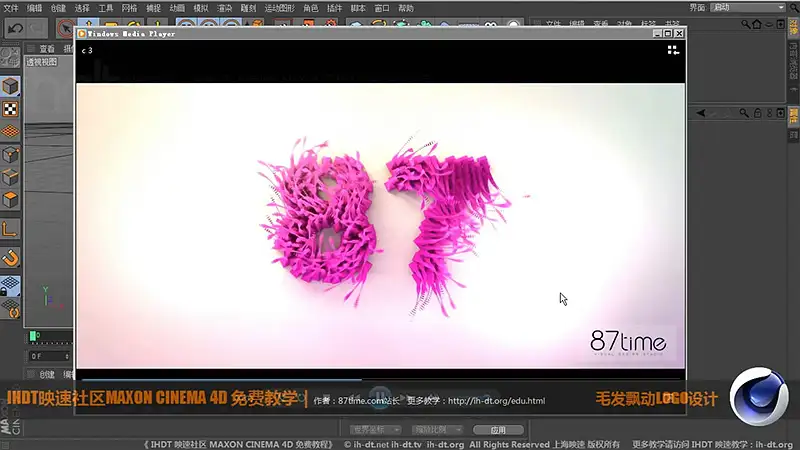Click the switch-to-library icon in Media Player
The width and height of the screenshot is (800, 450).
tap(673, 50)
